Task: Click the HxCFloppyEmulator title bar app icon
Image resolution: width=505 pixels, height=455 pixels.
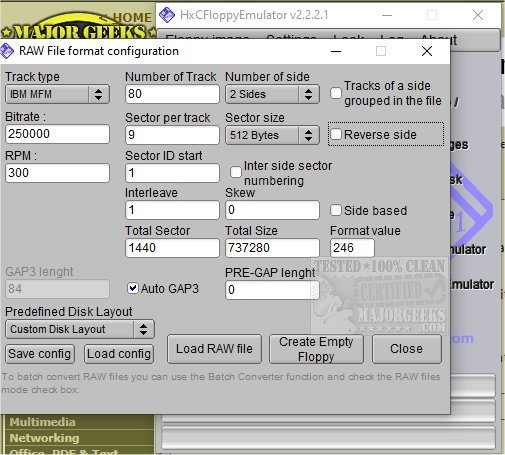Action: [x=167, y=15]
